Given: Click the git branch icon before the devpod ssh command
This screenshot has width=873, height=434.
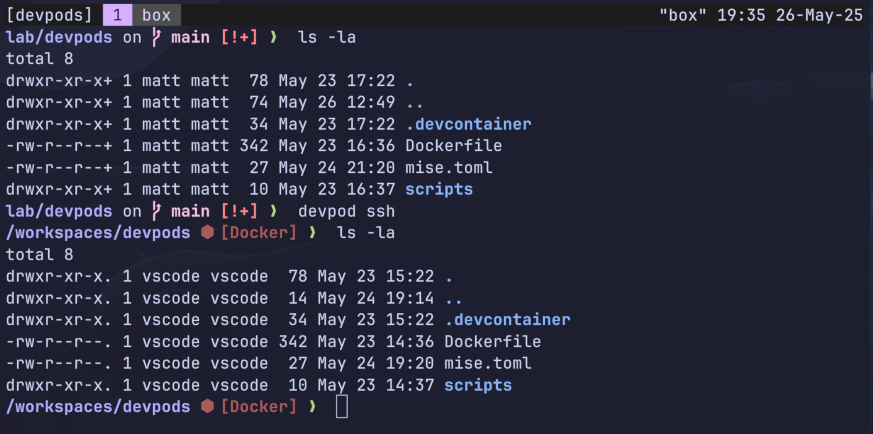Looking at the screenshot, I should pyautogui.click(x=155, y=211).
